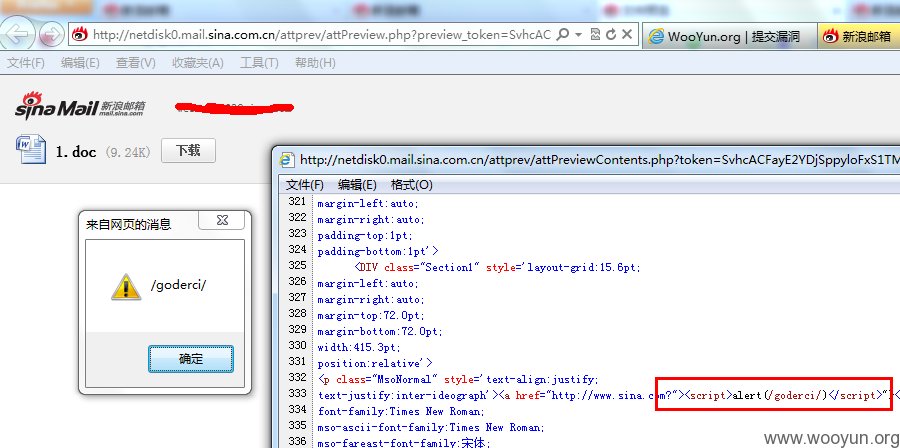Click the (9.24K) file size label

tap(128, 153)
